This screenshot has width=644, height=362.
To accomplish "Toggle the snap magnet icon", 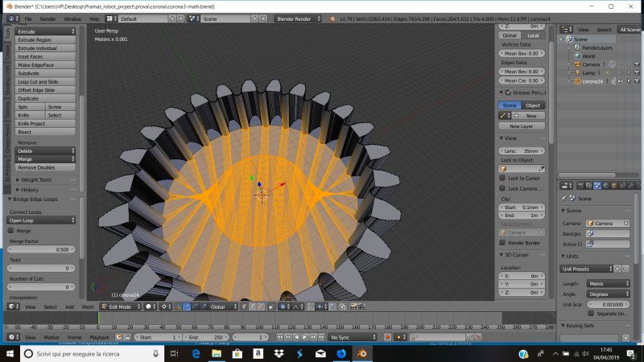I will (311, 306).
